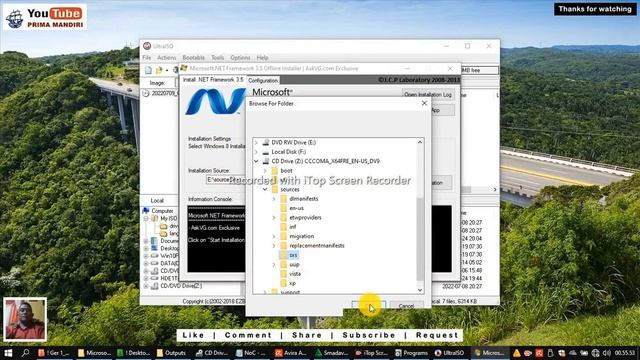Expand the etwproviders folder node

point(274,218)
